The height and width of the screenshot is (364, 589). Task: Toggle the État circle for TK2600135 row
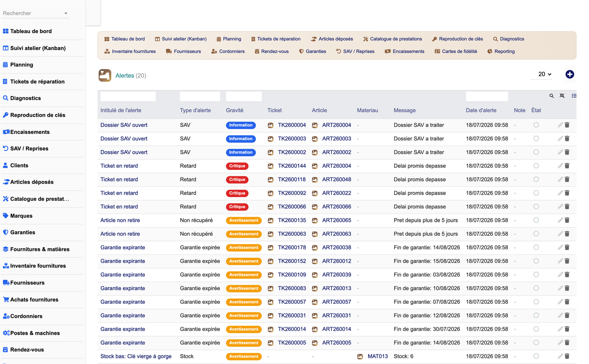(536, 220)
